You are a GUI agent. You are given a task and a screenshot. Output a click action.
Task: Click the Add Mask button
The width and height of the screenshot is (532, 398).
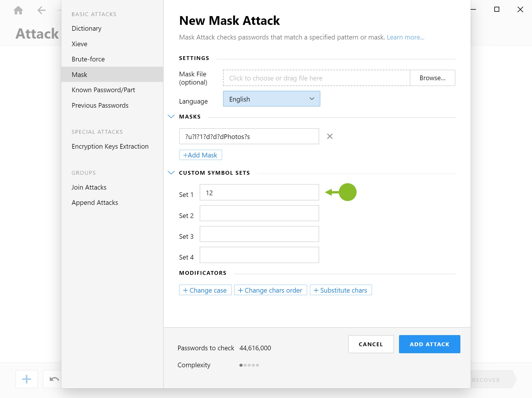point(200,155)
